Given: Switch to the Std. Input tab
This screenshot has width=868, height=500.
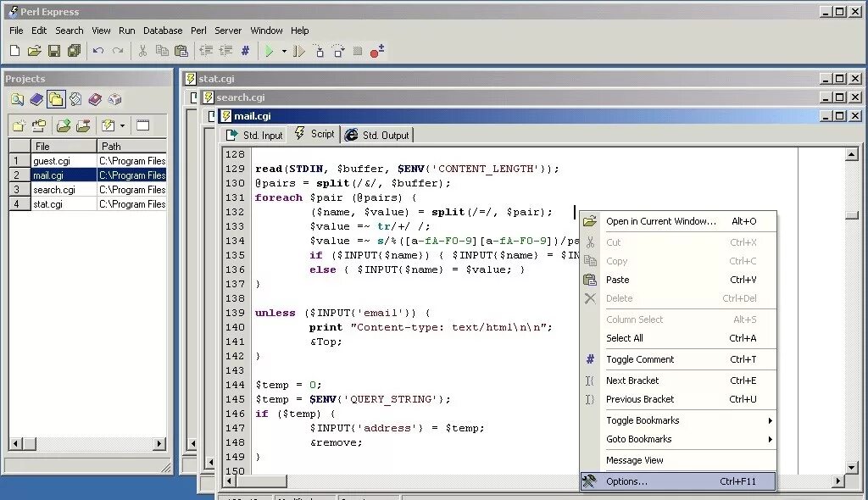Looking at the screenshot, I should [254, 135].
